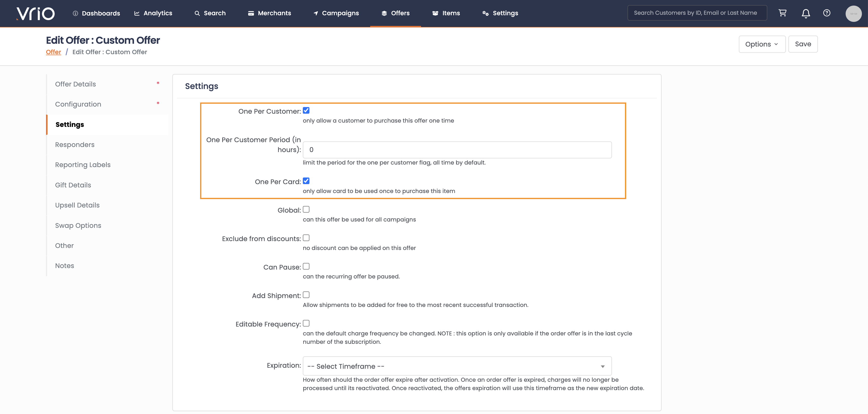Viewport: 868px width, 414px height.
Task: Open the Dashboards menu
Action: tap(96, 13)
